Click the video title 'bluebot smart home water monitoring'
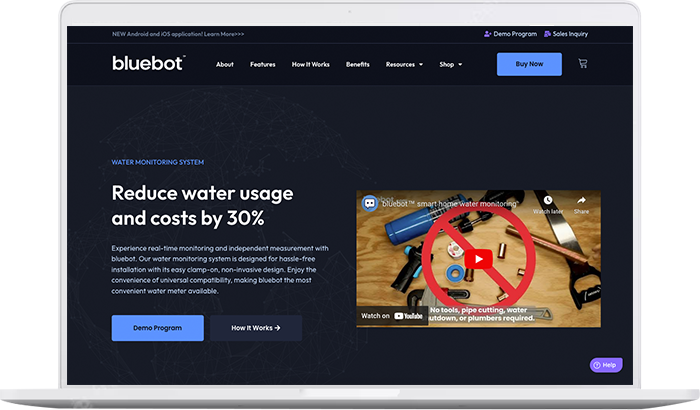Screen dimensions: 700x410 [x=450, y=204]
